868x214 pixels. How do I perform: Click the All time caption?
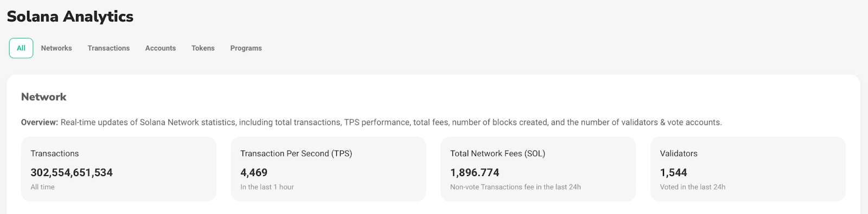42,187
